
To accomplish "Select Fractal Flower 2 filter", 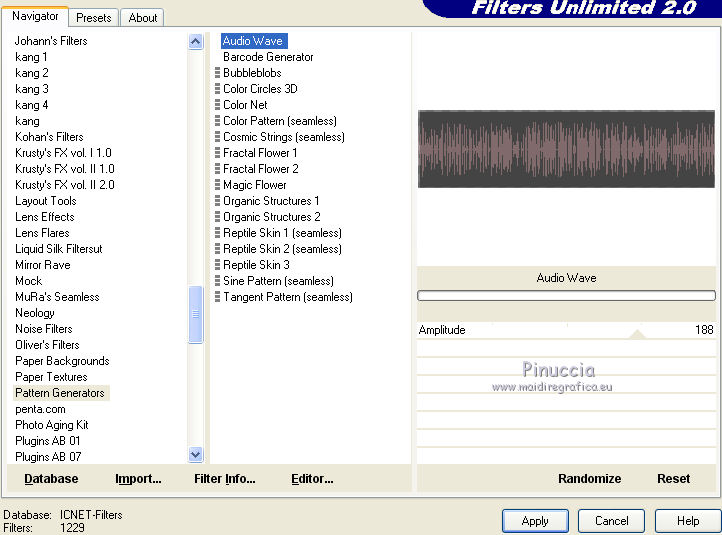I will pyautogui.click(x=261, y=169).
